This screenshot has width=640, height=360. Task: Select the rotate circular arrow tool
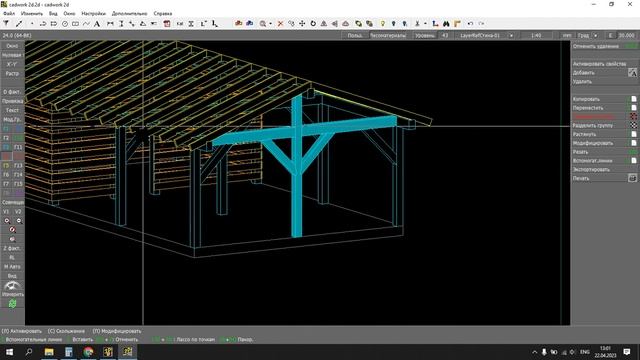pyautogui.click(x=313, y=24)
